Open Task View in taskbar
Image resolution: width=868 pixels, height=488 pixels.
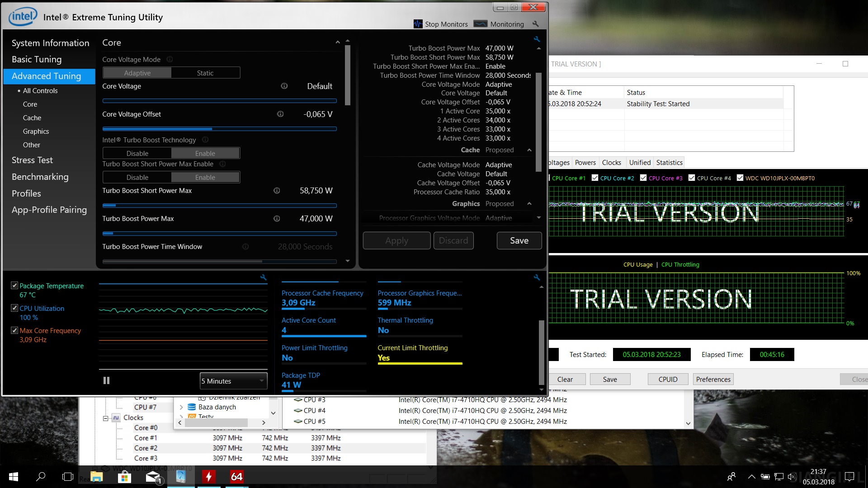[68, 477]
